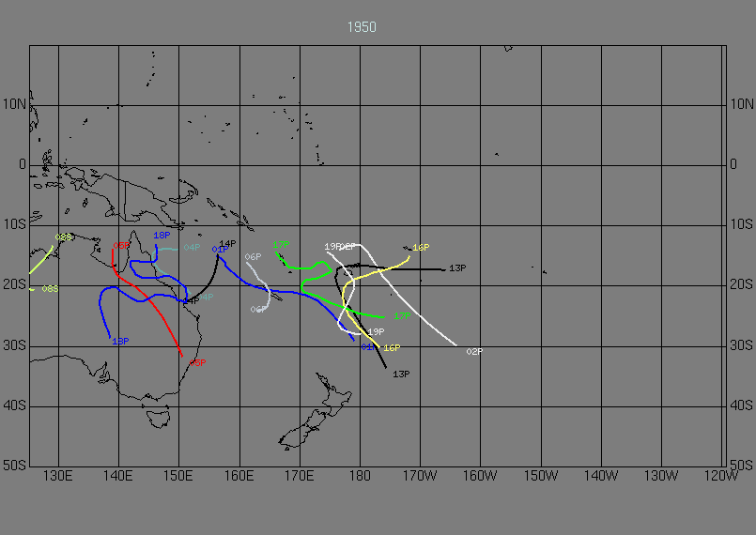Click the black 13P label at the track's southern end
Viewport: 756px width, 535px height.
[401, 374]
